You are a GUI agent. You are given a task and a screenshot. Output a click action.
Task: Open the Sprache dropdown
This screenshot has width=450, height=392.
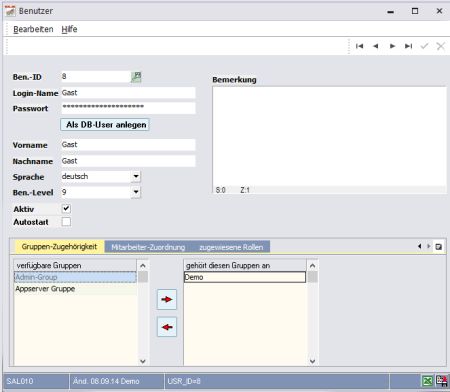(x=136, y=176)
